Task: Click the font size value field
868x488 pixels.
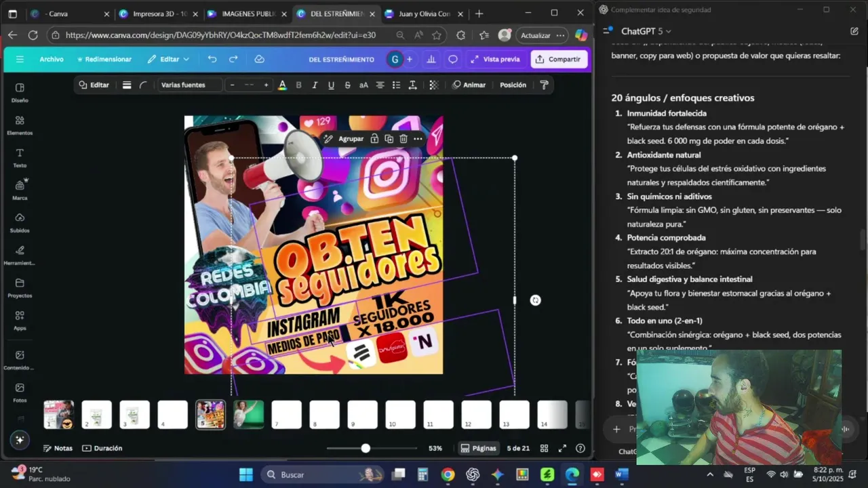Action: [x=249, y=85]
